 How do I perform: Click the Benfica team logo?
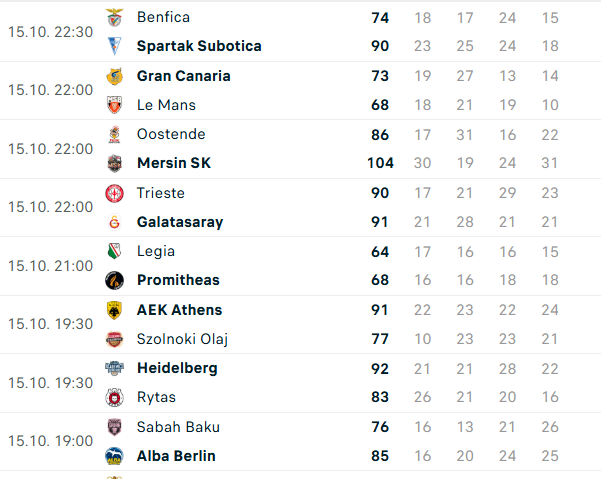click(115, 17)
